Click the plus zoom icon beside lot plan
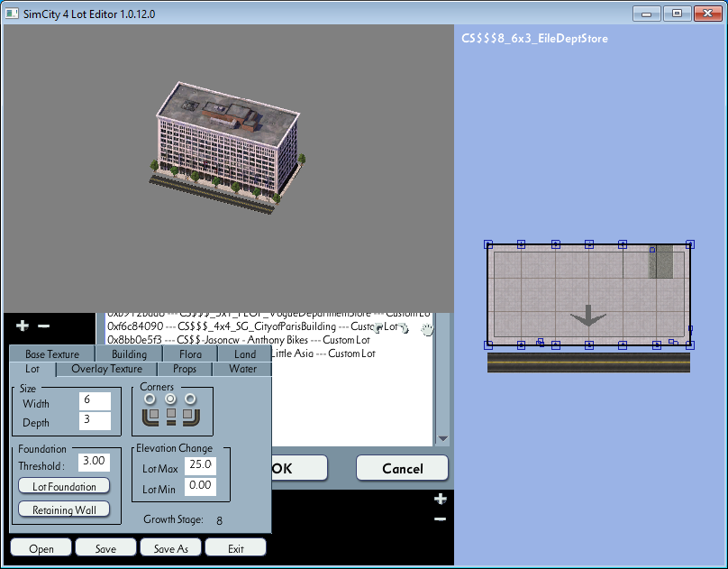 [x=441, y=499]
